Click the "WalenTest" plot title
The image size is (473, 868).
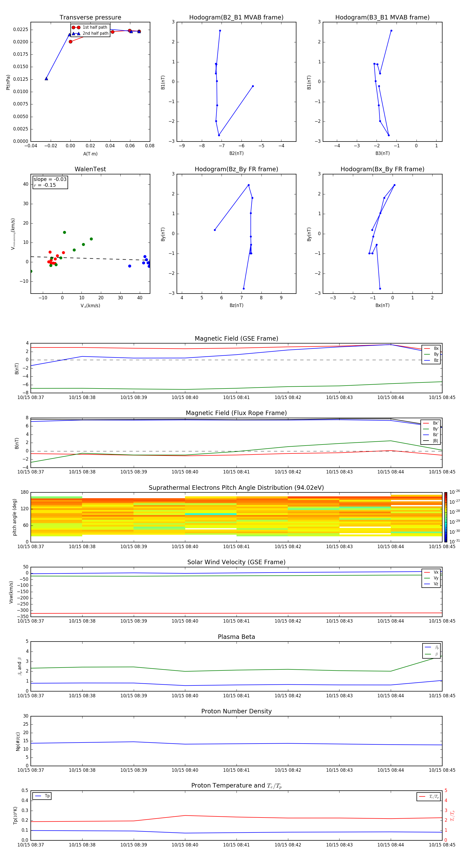(x=90, y=169)
